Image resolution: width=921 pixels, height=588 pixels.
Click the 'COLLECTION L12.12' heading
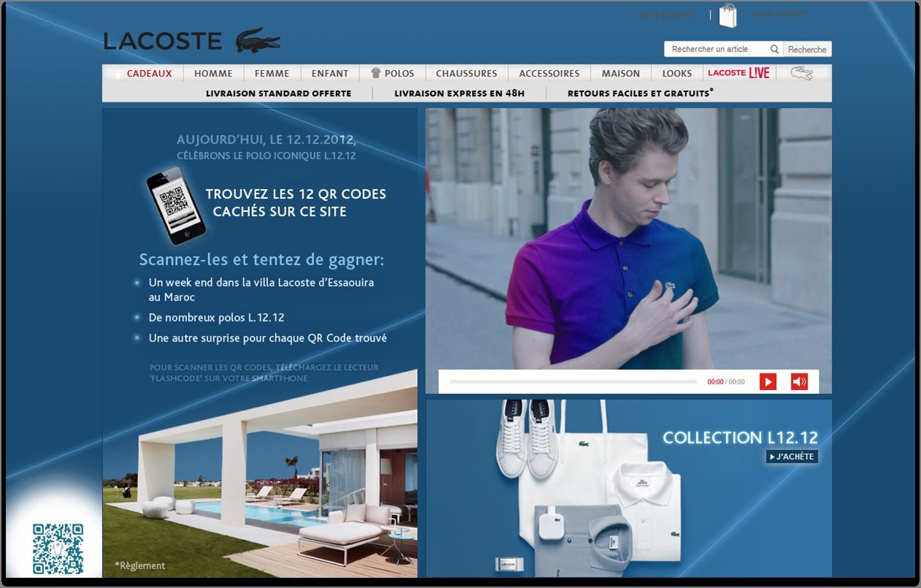(x=740, y=438)
